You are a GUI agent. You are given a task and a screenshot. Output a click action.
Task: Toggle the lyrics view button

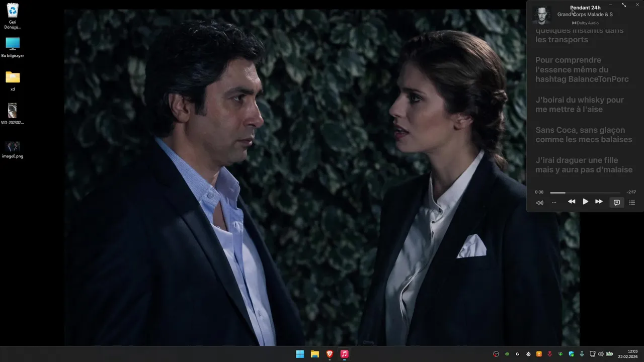tap(616, 202)
